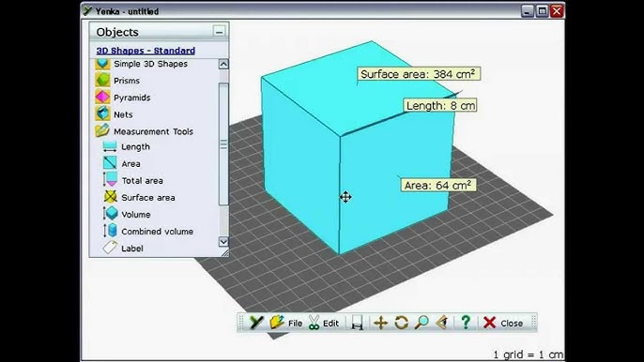
Task: Choose Volume from the list
Action: click(135, 215)
